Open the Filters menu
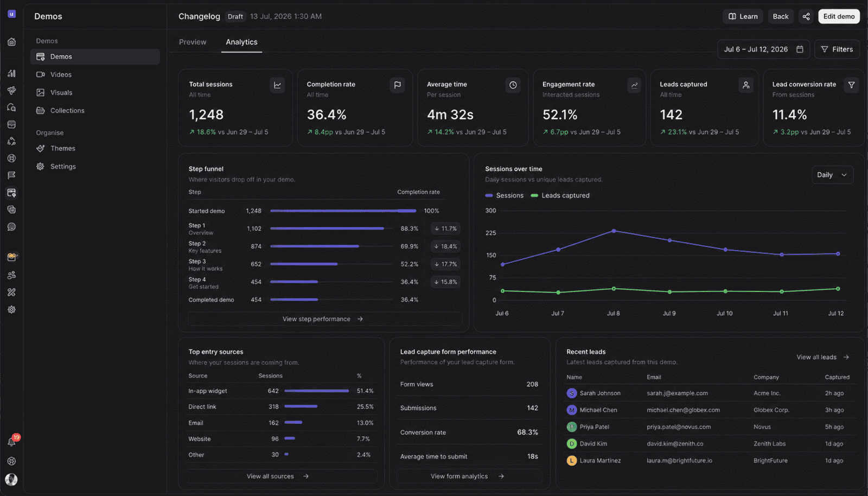868x496 pixels. coord(837,49)
